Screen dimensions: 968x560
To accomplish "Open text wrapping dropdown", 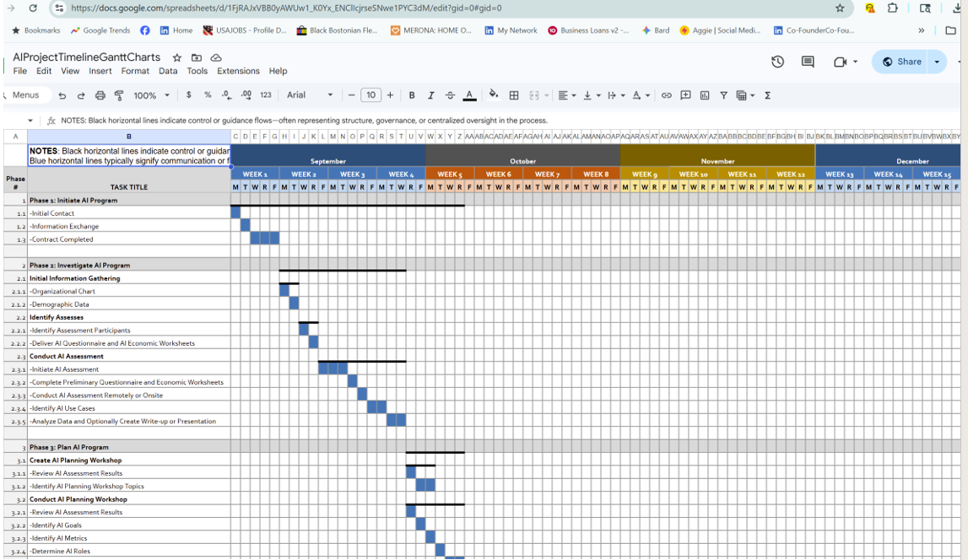I will tap(616, 95).
